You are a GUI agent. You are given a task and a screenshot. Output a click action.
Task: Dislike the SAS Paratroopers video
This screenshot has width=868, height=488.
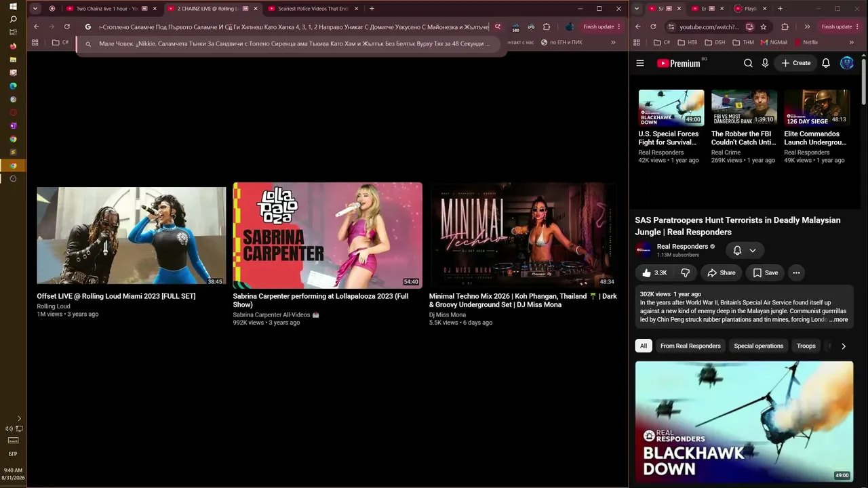click(685, 272)
